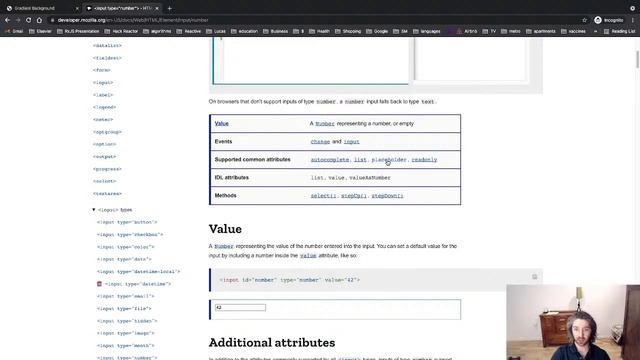Go forward in browser history
The height and width of the screenshot is (360, 640).
18,20
